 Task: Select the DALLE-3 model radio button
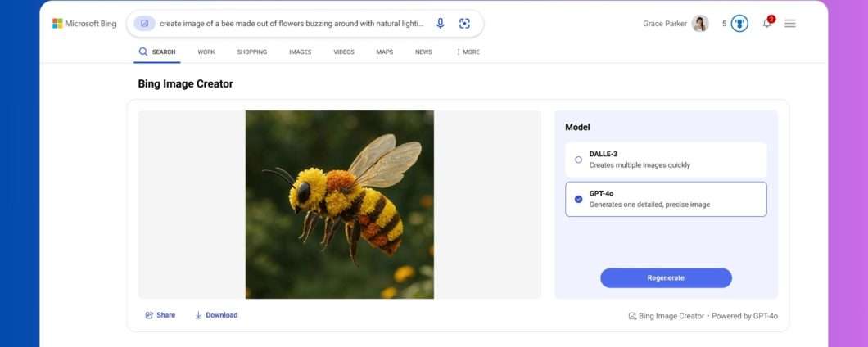pyautogui.click(x=579, y=160)
